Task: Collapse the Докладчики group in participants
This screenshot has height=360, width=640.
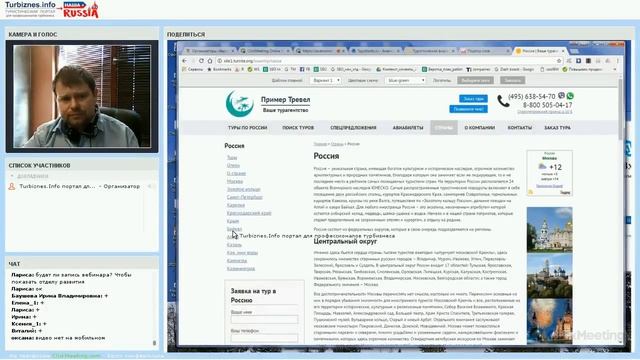Action: [12, 176]
